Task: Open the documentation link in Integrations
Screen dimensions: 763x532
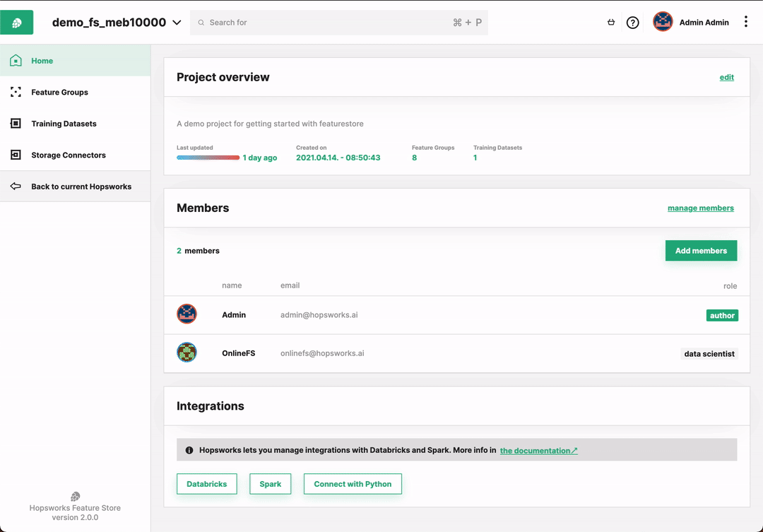Action: 538,450
